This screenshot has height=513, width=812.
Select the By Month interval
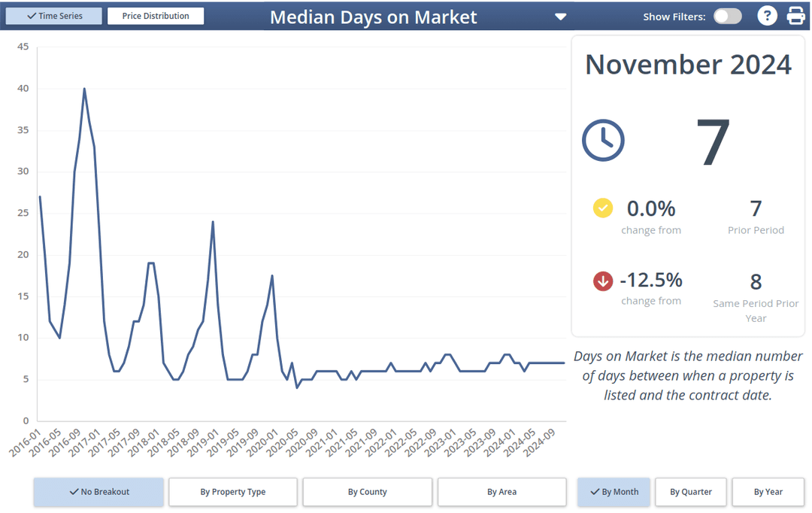click(614, 492)
